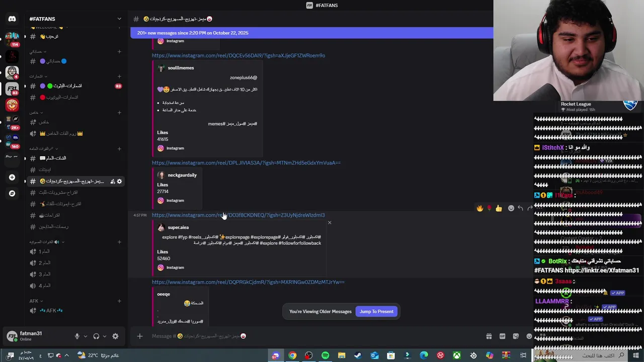644x362 pixels.
Task: Click 201+ new messages banner
Action: point(312,33)
